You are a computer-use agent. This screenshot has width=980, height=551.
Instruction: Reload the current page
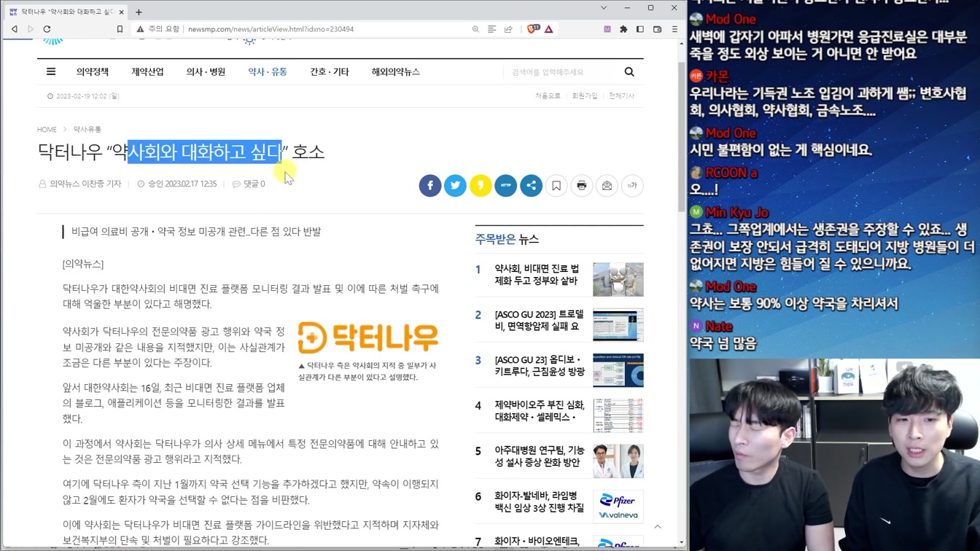point(47,29)
